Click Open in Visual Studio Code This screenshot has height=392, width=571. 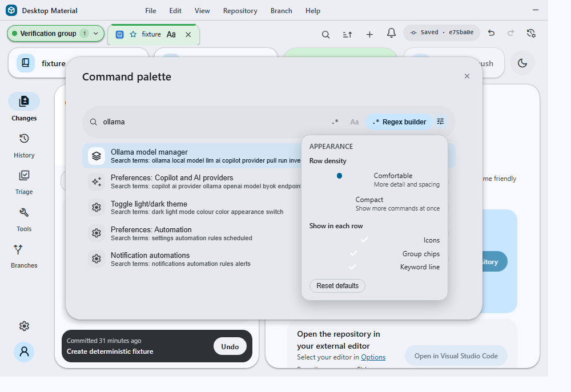click(x=456, y=356)
